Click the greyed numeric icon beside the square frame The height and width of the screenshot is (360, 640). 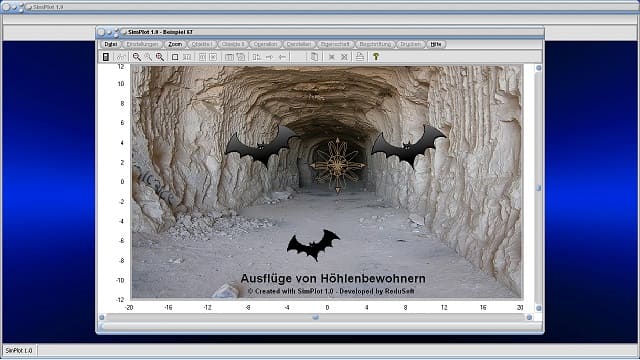187,57
